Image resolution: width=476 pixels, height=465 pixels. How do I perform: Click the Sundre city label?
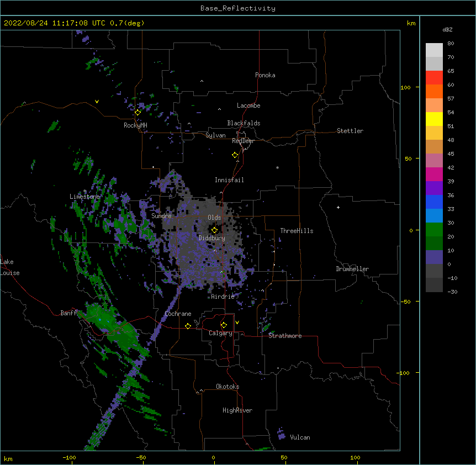coord(161,216)
